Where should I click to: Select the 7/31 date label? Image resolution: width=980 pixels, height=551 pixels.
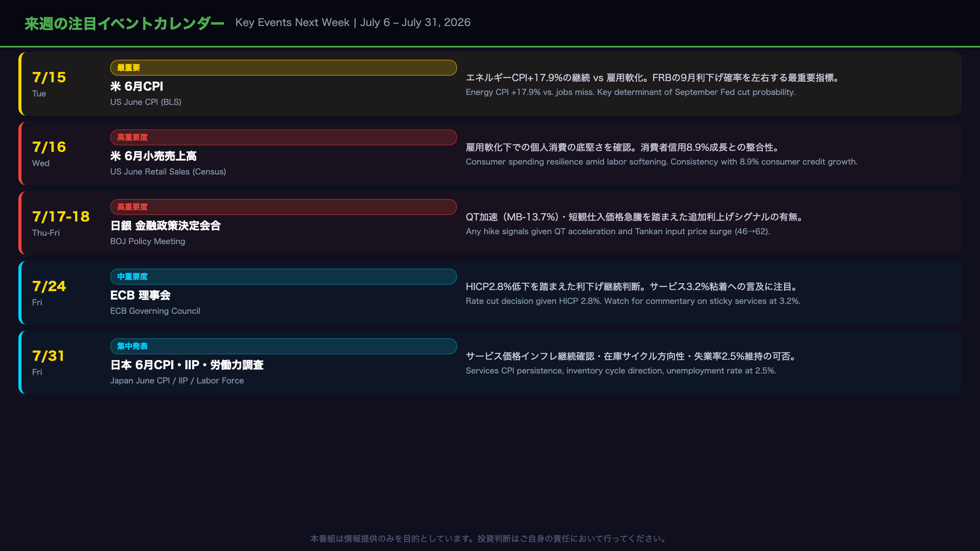[48, 356]
